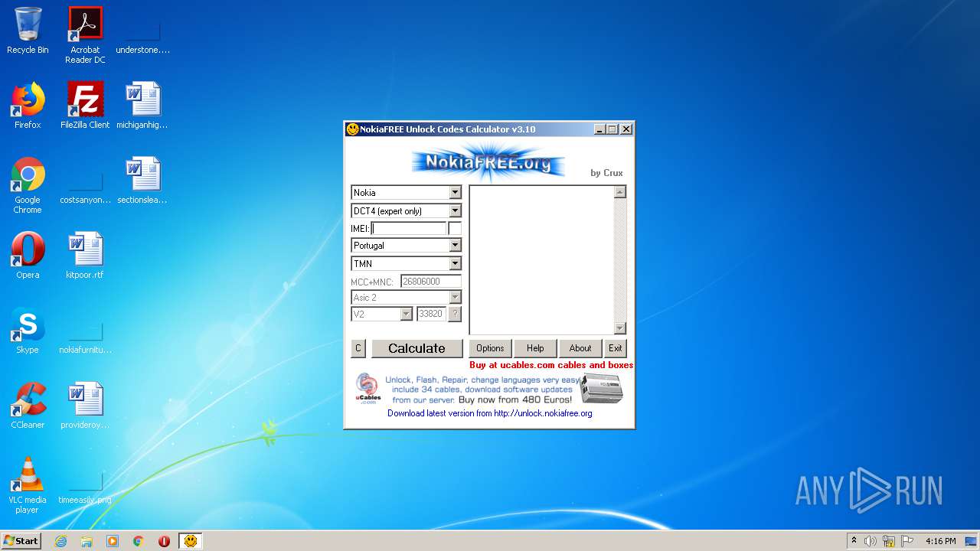Expand the DCT4 (expert only) dropdown

pyautogui.click(x=455, y=211)
